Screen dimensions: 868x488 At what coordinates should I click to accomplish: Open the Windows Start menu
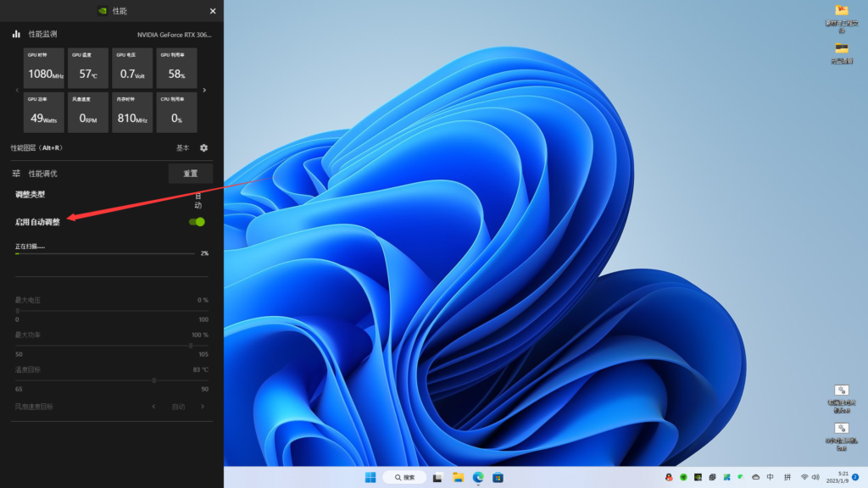tap(370, 477)
